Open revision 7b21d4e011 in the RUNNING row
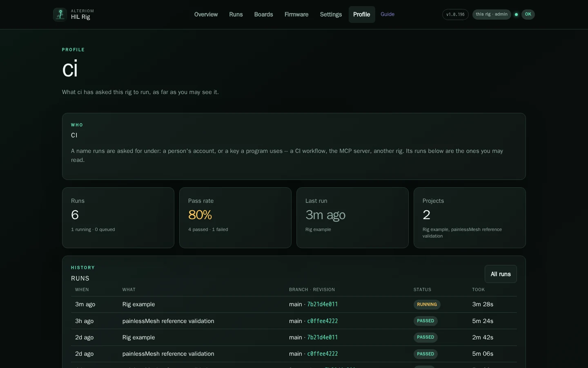588x368 pixels. tap(323, 304)
